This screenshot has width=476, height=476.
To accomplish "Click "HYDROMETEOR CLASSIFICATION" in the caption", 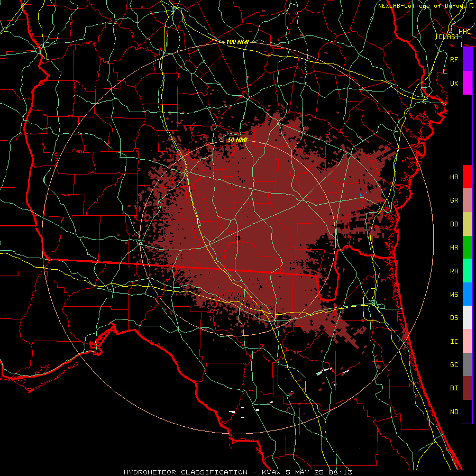I will (x=186, y=472).
